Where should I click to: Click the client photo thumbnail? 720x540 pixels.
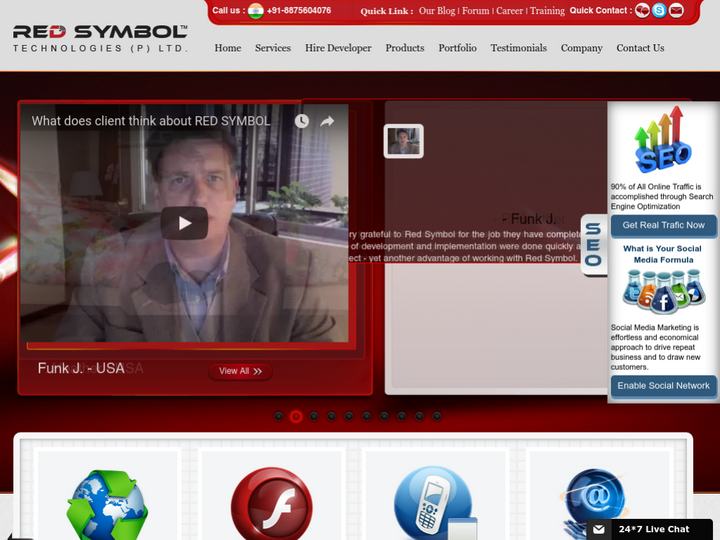pyautogui.click(x=404, y=142)
